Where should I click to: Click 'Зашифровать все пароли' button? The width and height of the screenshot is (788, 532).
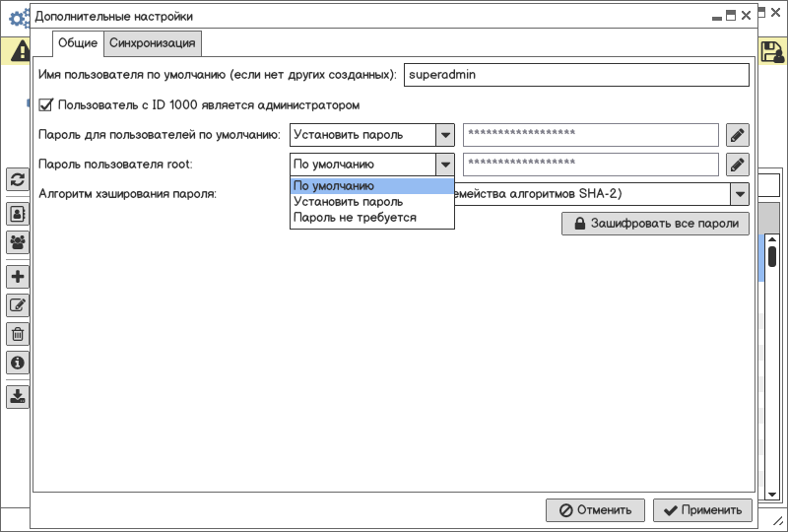(655, 224)
